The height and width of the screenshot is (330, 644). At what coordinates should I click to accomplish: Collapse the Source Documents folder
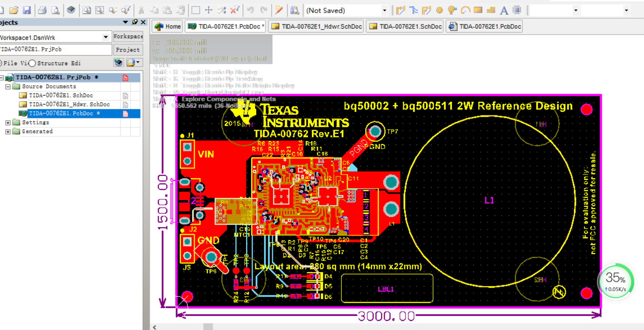click(x=8, y=87)
